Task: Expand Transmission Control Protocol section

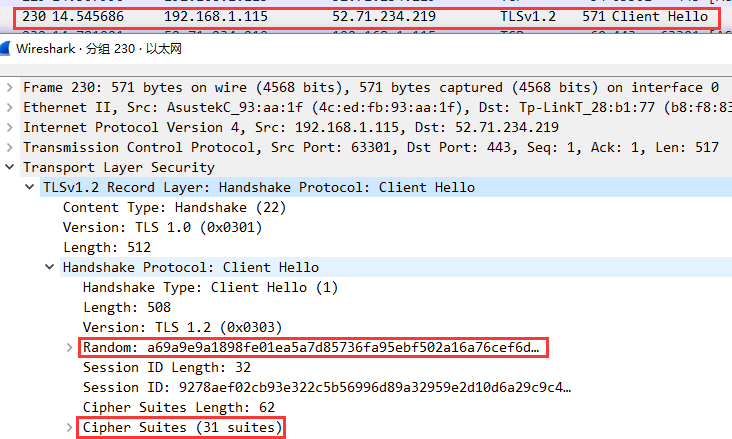Action: [10, 148]
